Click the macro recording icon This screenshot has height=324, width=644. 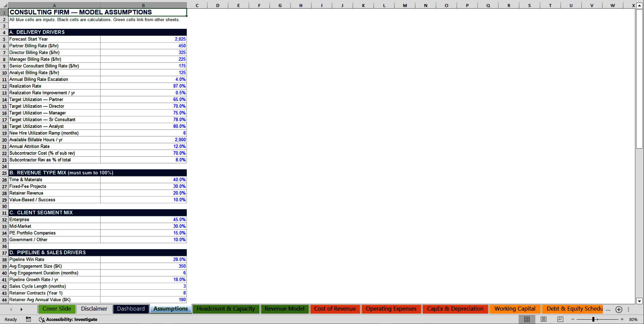pos(29,319)
